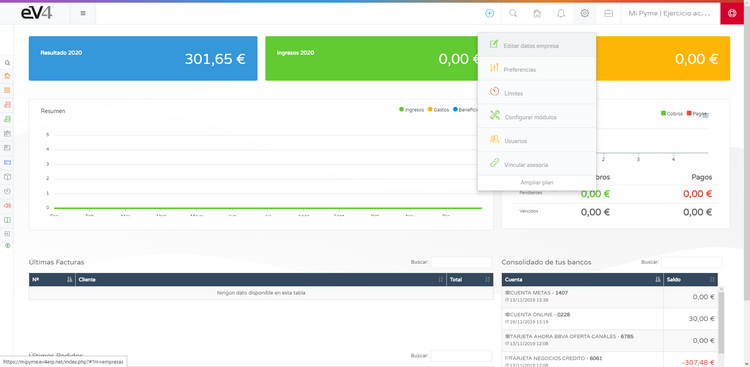Sort banks table by Cuenta column

pyautogui.click(x=582, y=279)
